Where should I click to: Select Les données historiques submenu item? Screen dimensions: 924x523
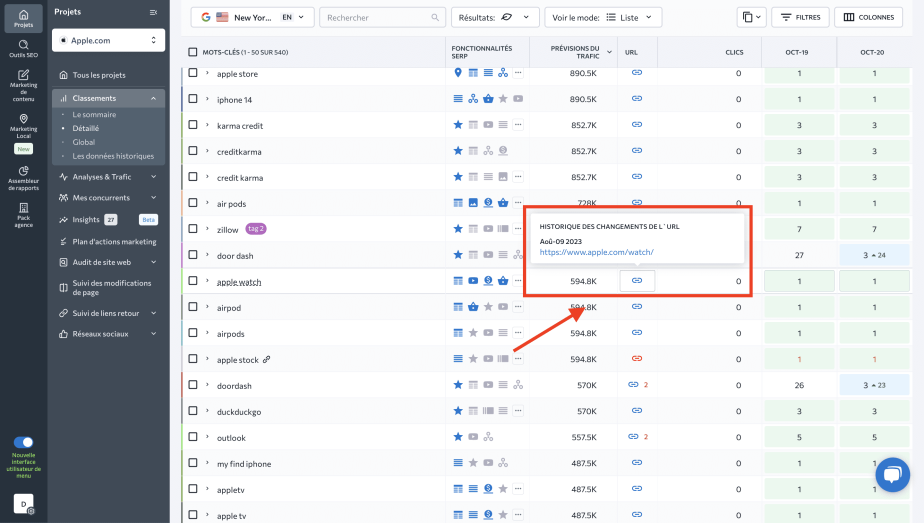[x=113, y=156]
